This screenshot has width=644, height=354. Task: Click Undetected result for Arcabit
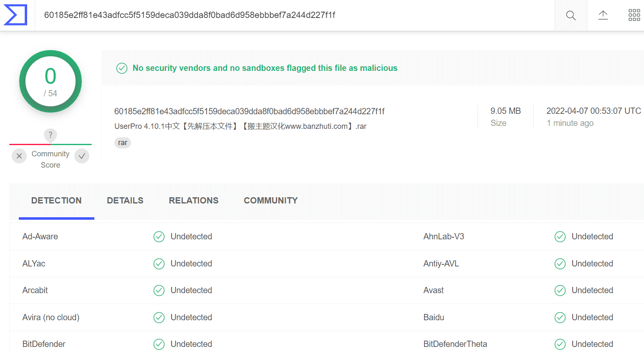(x=191, y=290)
